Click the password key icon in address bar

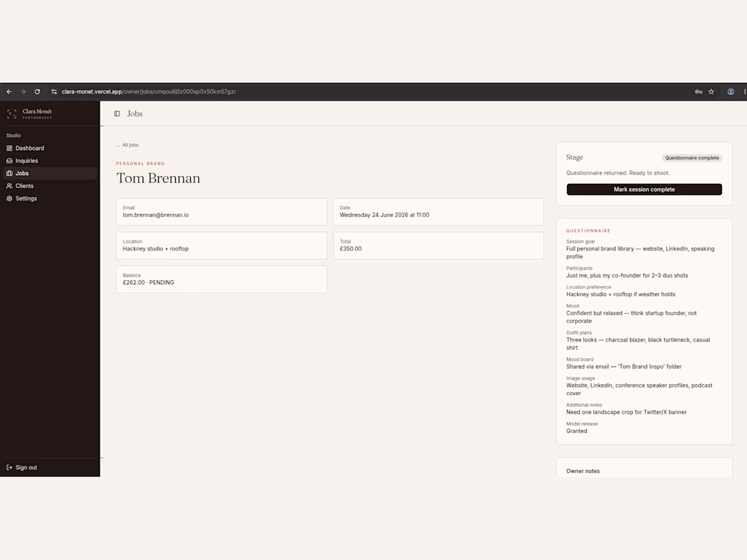[698, 92]
